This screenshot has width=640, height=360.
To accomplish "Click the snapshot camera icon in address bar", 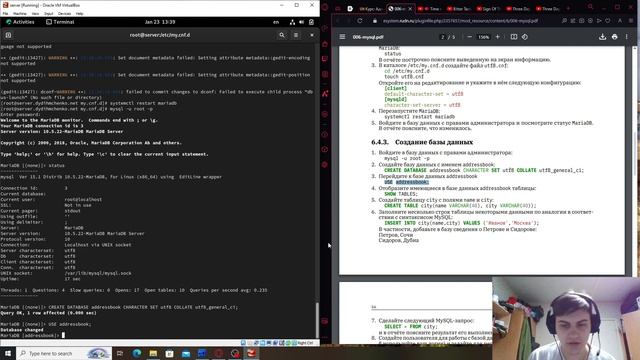I will 582,21.
